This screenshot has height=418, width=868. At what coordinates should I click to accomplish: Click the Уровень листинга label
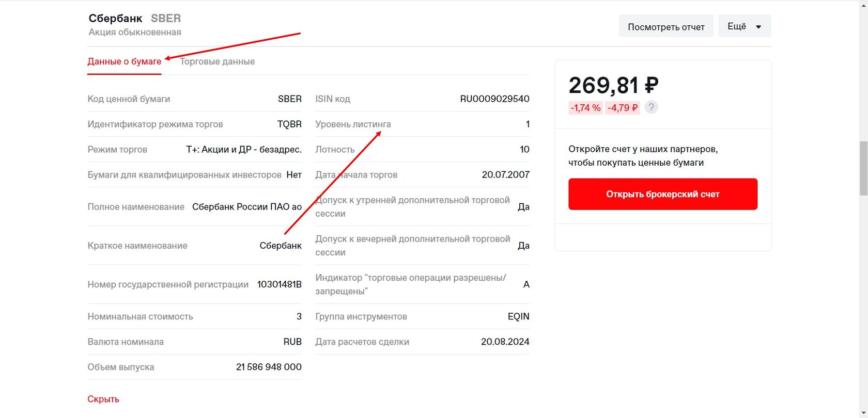click(x=353, y=124)
